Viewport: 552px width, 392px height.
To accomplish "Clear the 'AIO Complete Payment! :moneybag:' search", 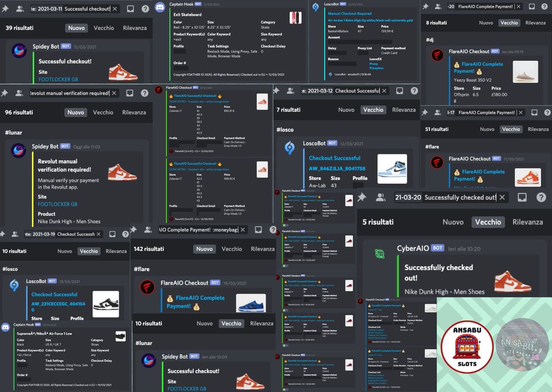I will tap(243, 230).
